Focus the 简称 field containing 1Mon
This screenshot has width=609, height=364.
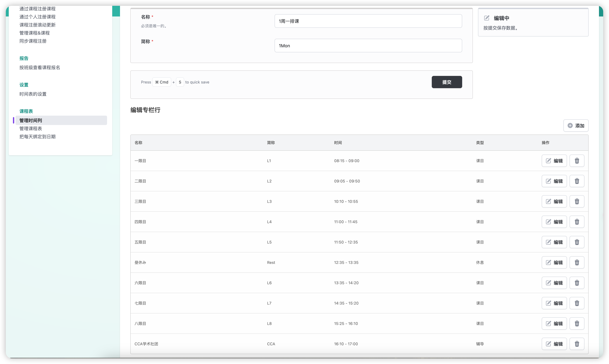coord(368,46)
